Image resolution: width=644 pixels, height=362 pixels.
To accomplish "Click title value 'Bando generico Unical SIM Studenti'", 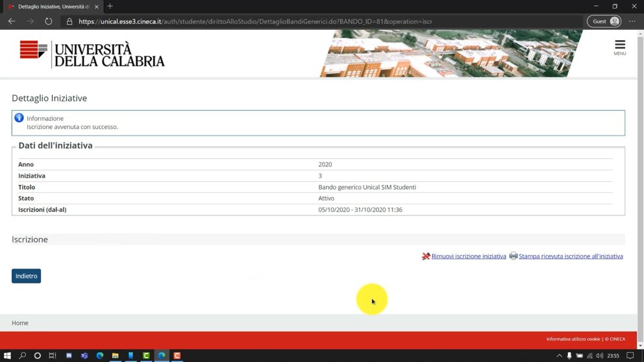I will coord(367,187).
